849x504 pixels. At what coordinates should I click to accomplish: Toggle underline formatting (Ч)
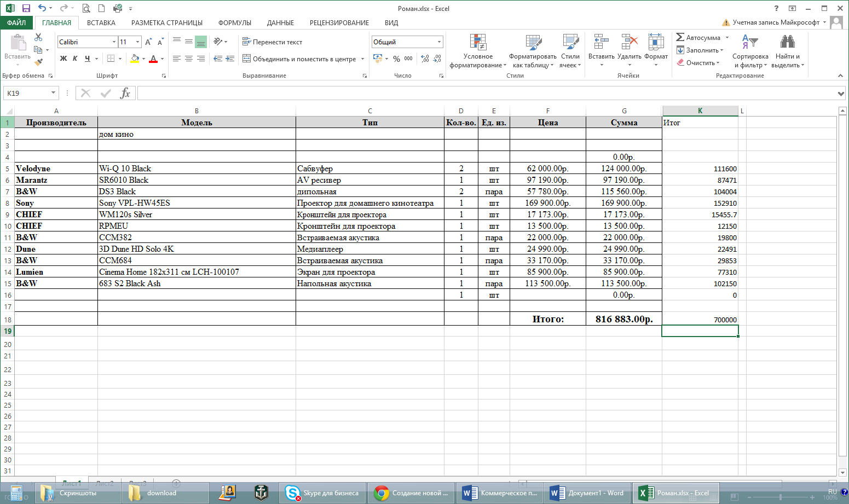[x=87, y=59]
